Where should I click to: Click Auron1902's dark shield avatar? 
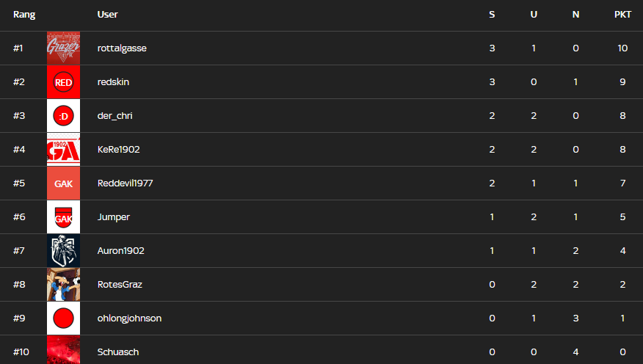63,251
